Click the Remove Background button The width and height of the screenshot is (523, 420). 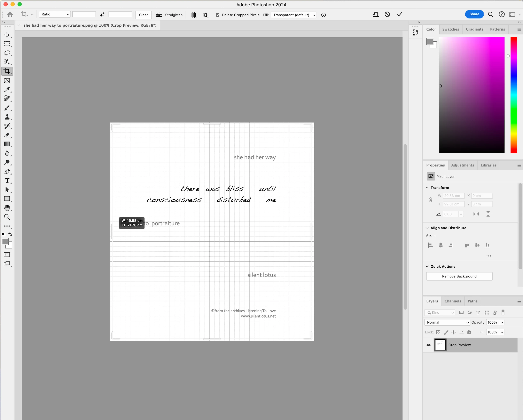click(x=459, y=276)
